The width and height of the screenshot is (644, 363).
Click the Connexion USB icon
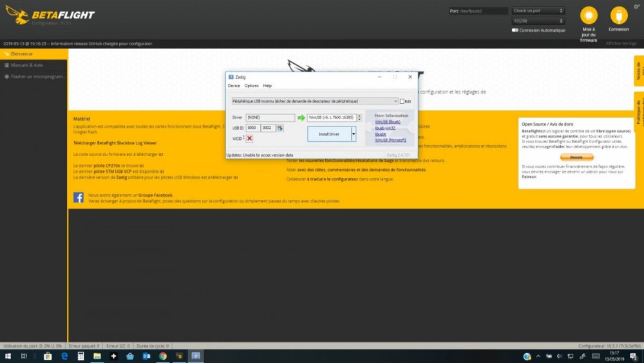[618, 15]
